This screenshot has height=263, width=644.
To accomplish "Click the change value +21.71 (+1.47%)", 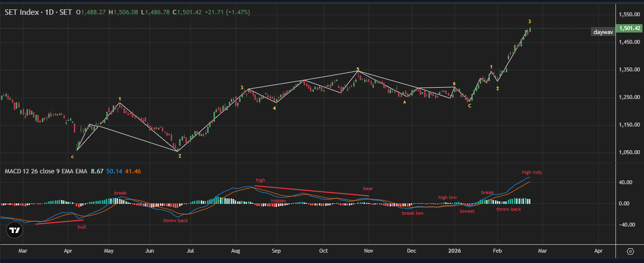I will point(227,12).
